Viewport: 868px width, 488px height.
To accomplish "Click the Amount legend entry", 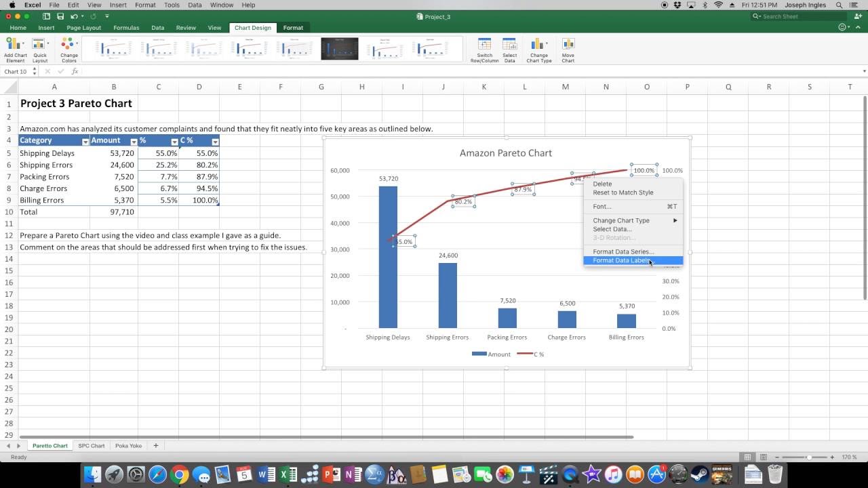I will [x=491, y=354].
